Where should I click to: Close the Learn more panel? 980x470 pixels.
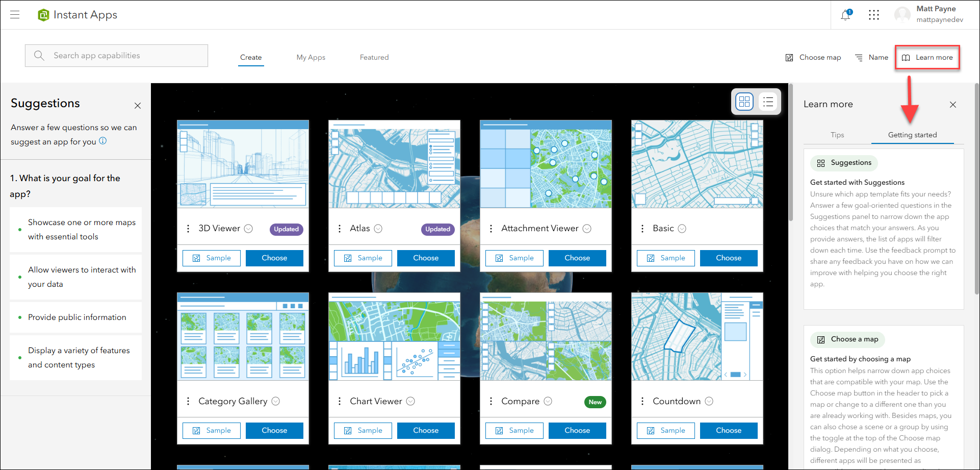[953, 105]
